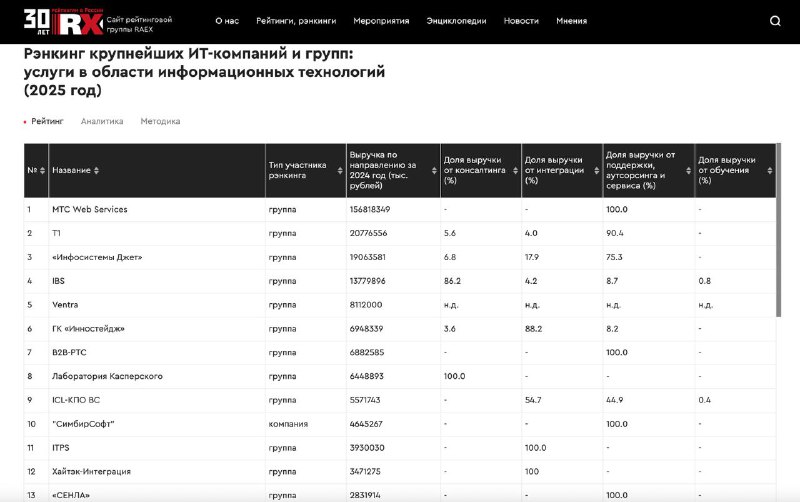Open the MTC Web Services row
The width and height of the screenshot is (800, 502).
pyautogui.click(x=89, y=209)
